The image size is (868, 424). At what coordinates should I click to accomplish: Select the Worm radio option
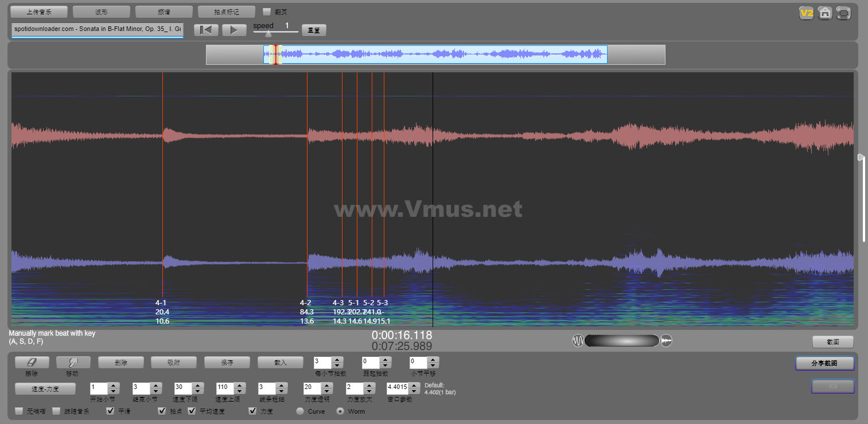(340, 411)
